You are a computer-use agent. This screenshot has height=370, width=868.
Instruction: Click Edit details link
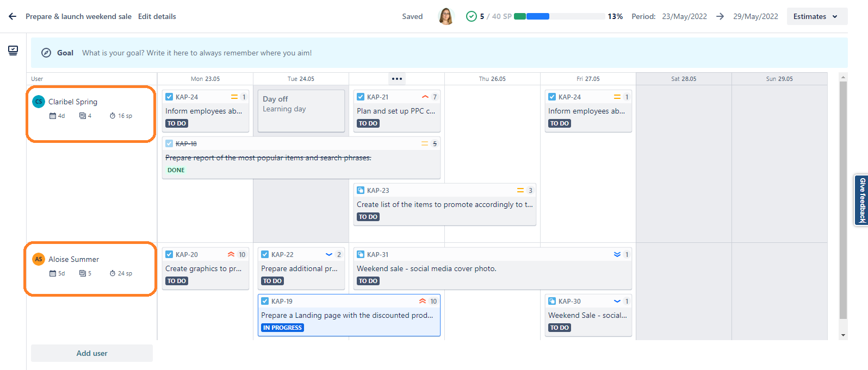point(157,16)
